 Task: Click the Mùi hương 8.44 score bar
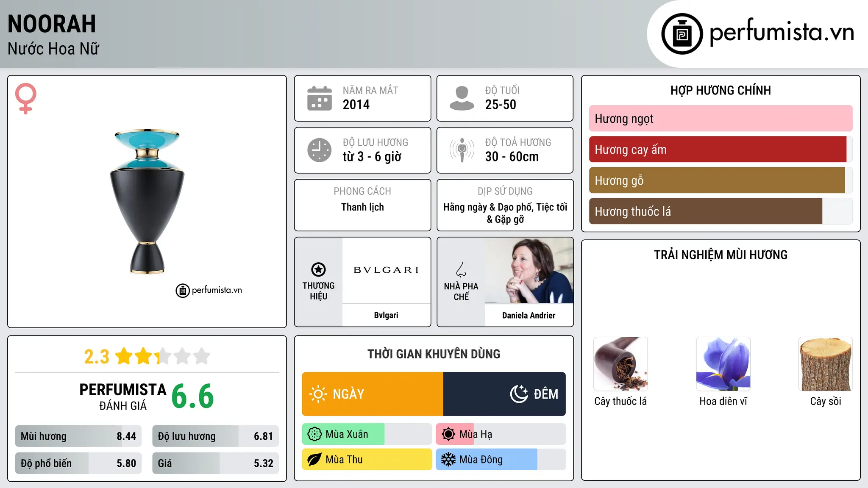pyautogui.click(x=78, y=436)
